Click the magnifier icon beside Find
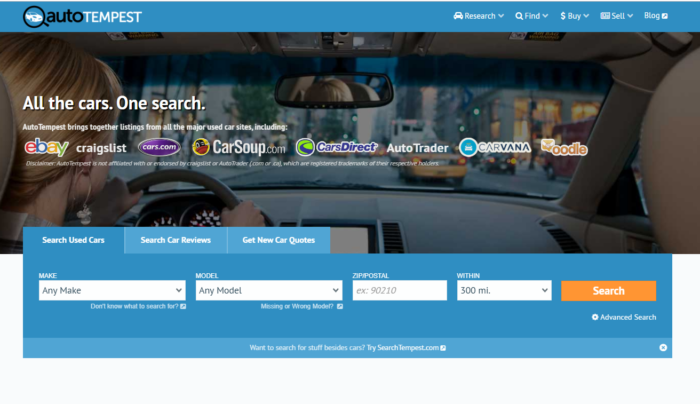Image resolution: width=700 pixels, height=404 pixels. pos(519,16)
